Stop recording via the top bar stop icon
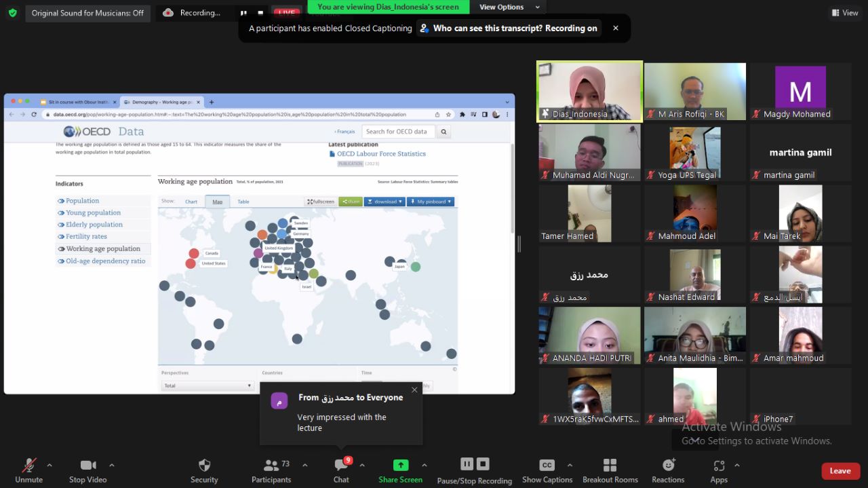The width and height of the screenshot is (868, 488). point(260,13)
